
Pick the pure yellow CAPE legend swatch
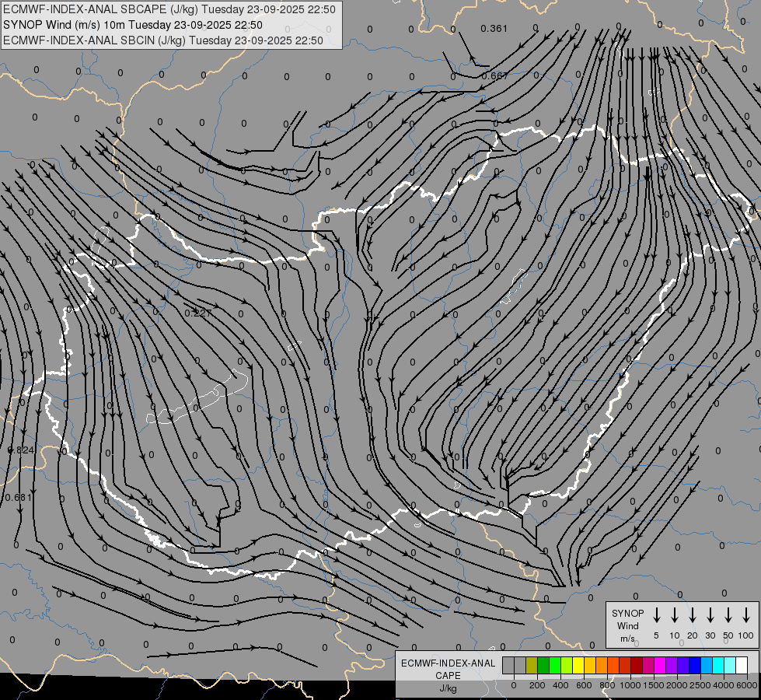click(578, 665)
